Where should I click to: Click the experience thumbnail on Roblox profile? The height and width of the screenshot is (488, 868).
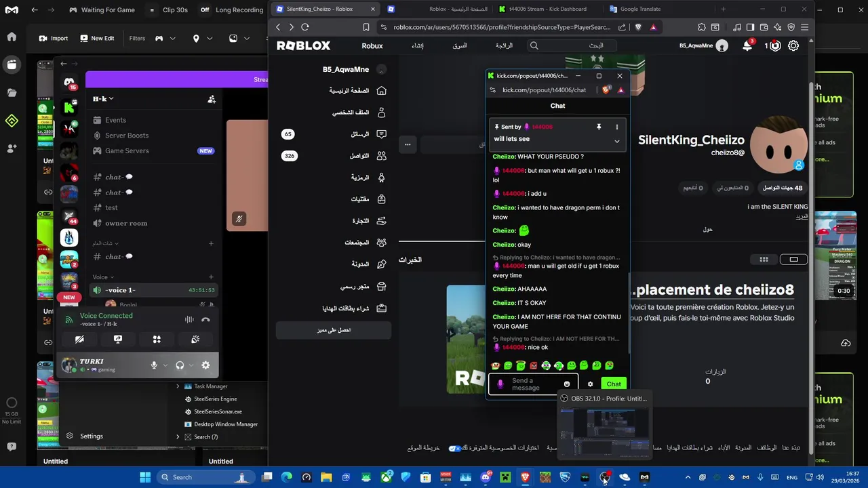tap(467, 339)
